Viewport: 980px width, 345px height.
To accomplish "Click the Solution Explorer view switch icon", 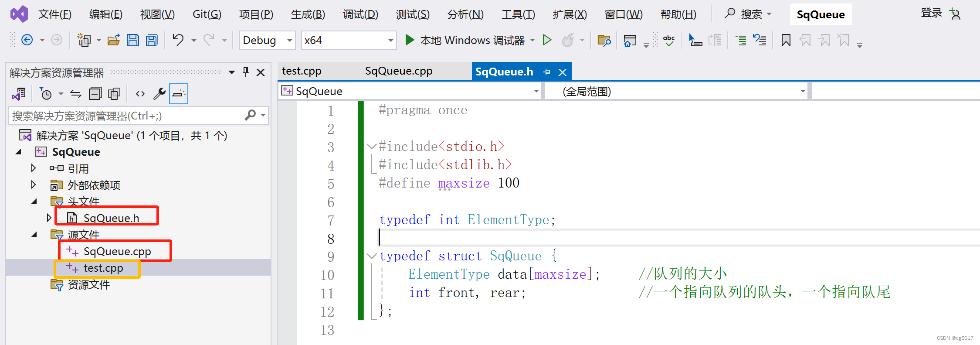I will point(19,94).
